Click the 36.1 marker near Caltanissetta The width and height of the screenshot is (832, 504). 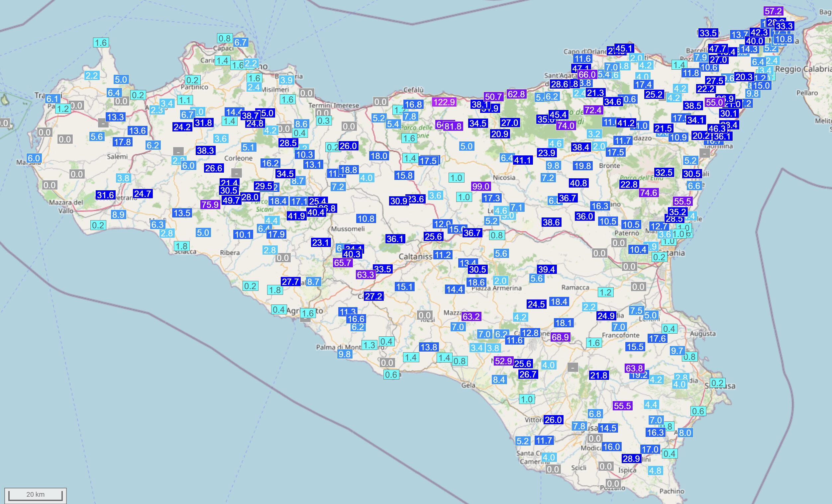[395, 239]
